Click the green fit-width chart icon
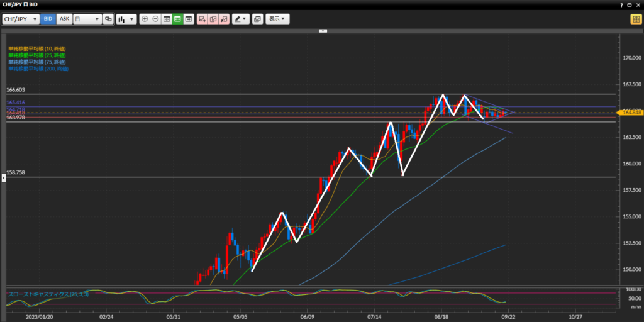Image resolution: width=644 pixels, height=322 pixels. pos(178,19)
